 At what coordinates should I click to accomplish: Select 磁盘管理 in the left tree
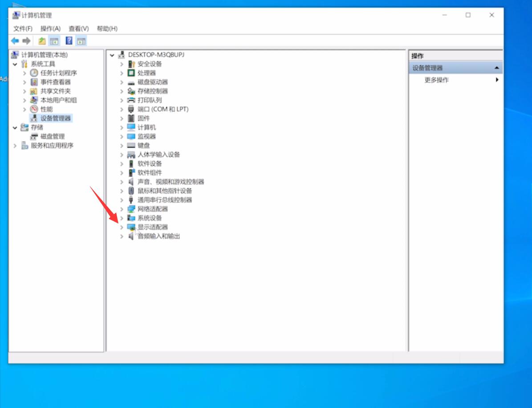[53, 136]
